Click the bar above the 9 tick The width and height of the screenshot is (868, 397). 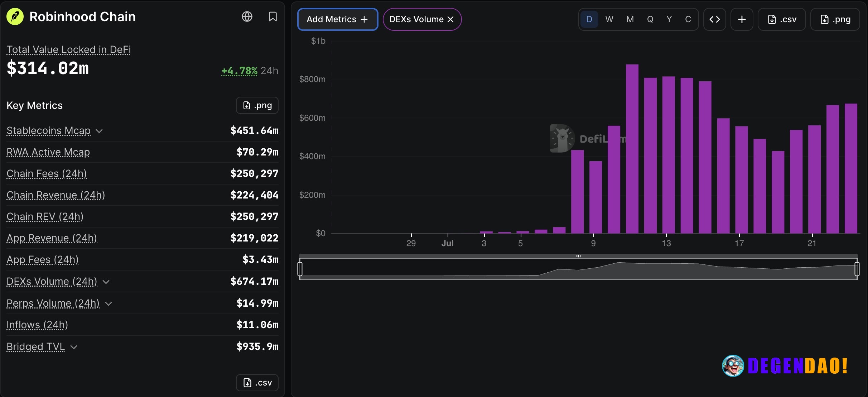pos(595,197)
